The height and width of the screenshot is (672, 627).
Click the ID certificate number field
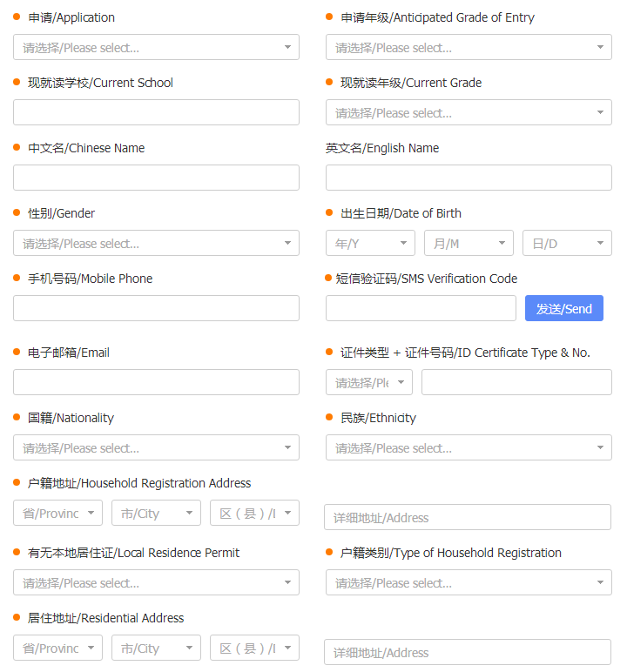[516, 382]
